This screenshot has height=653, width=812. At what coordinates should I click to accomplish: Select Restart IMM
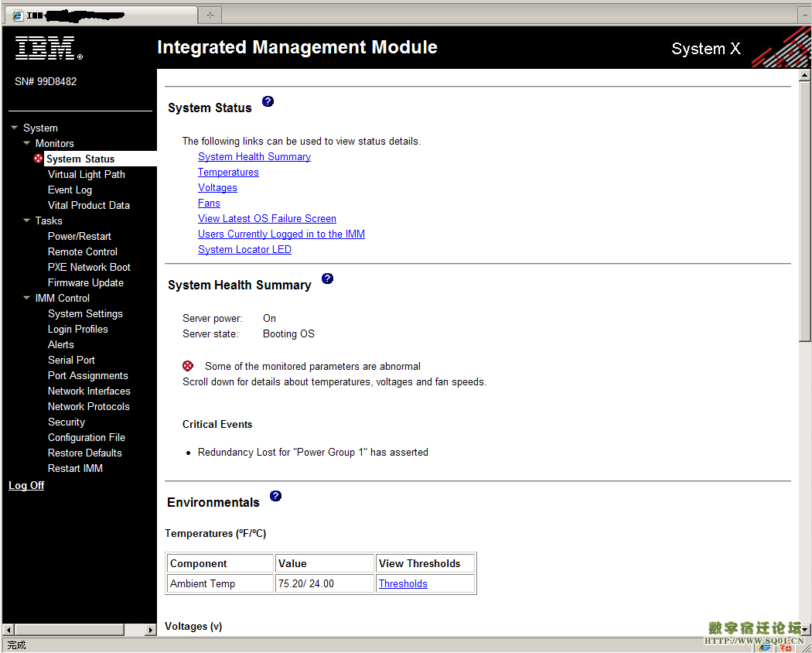75,469
